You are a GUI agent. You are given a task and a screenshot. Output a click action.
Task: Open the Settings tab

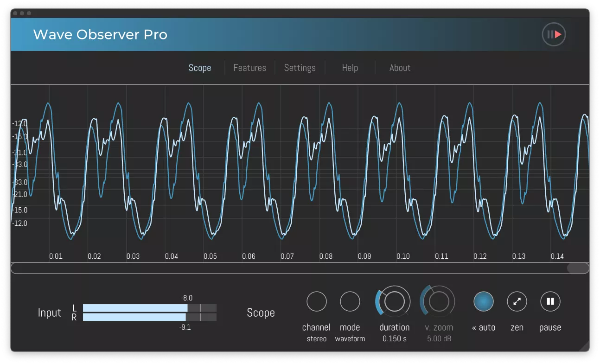coord(300,68)
